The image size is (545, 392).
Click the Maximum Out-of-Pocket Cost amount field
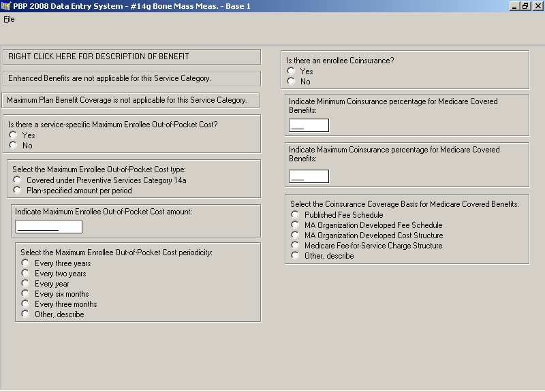[x=48, y=227]
